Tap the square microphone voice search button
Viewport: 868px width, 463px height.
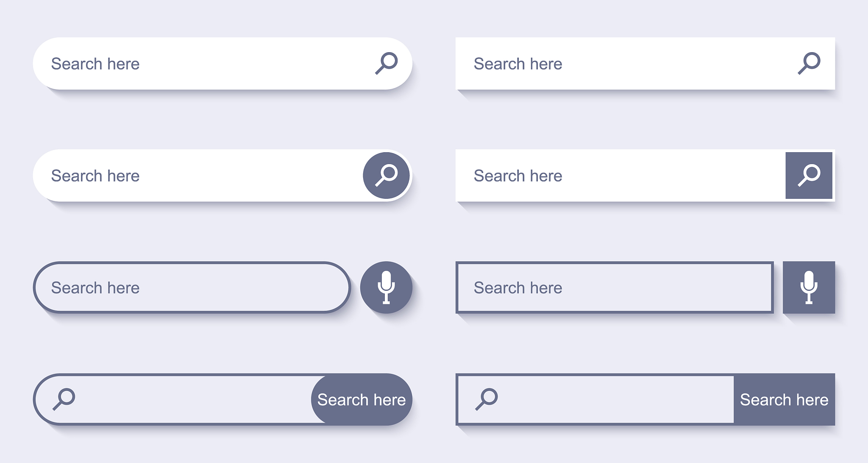click(x=809, y=287)
